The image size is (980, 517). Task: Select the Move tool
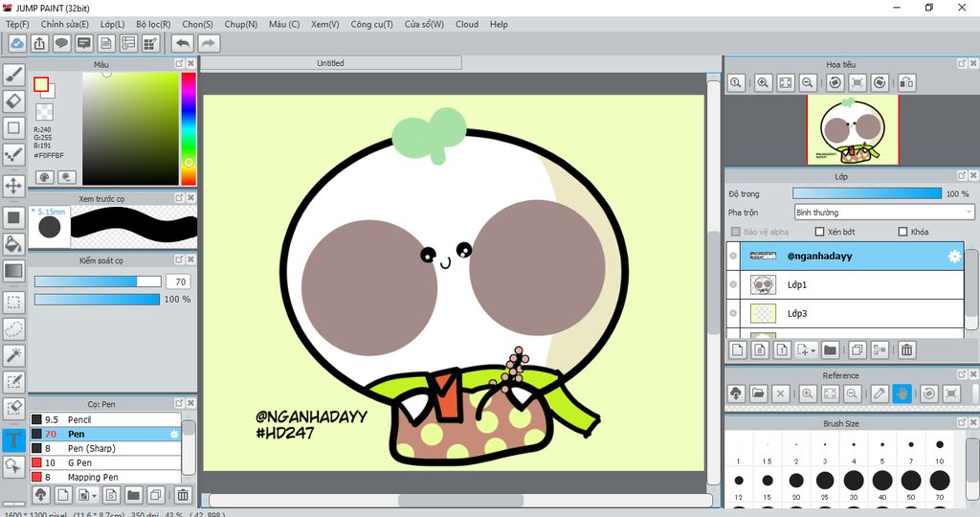[x=13, y=186]
